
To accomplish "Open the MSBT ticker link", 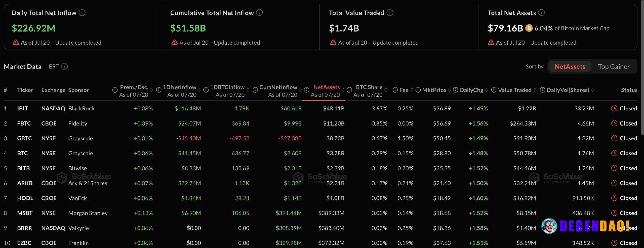I will coord(25,213).
